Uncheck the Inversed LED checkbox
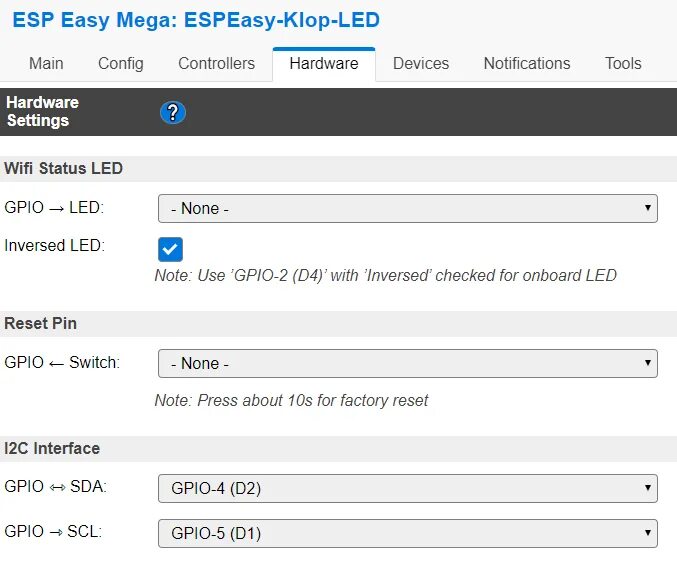The width and height of the screenshot is (677, 574). point(171,249)
